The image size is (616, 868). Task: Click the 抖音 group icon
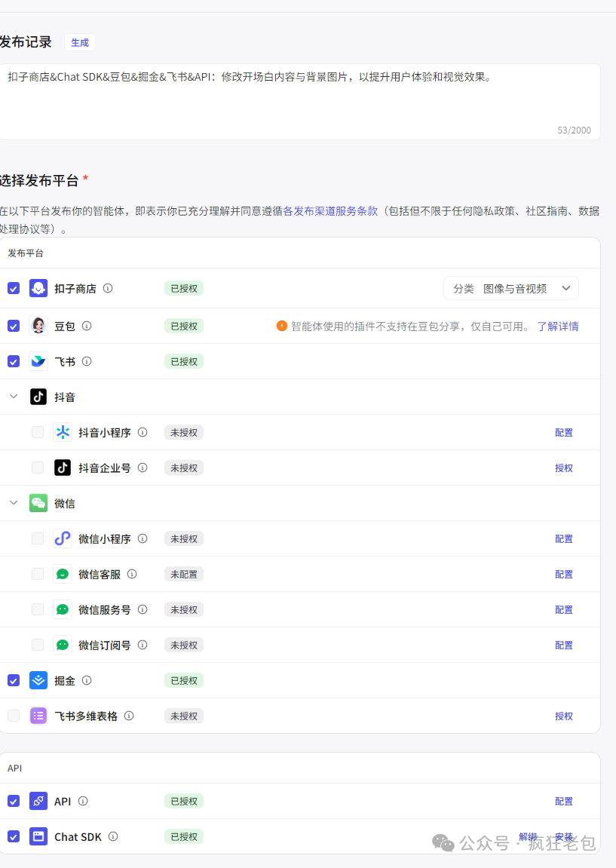38,397
